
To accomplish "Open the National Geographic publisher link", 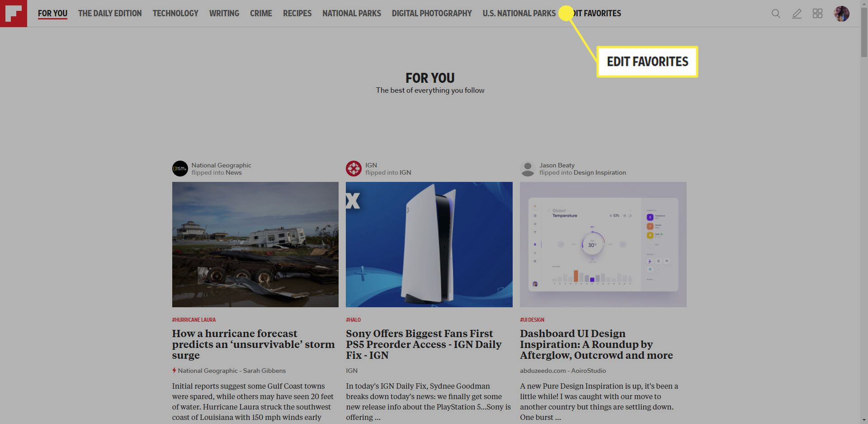I will (221, 165).
